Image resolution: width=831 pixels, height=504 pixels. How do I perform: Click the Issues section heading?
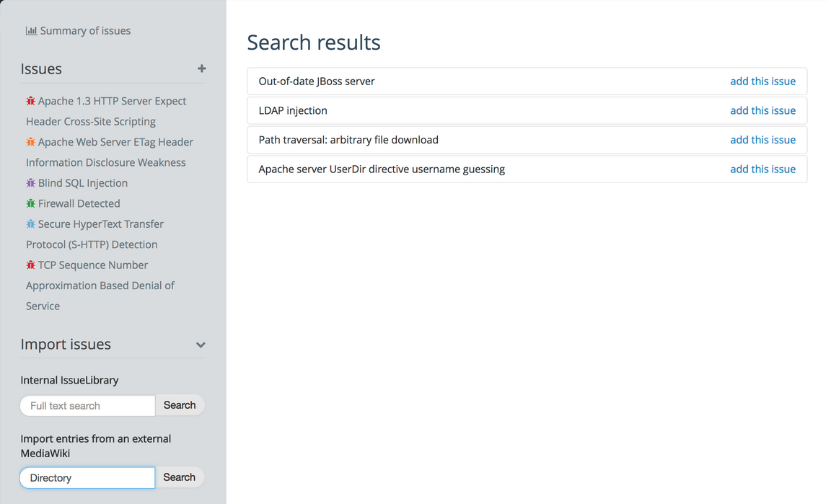click(41, 69)
